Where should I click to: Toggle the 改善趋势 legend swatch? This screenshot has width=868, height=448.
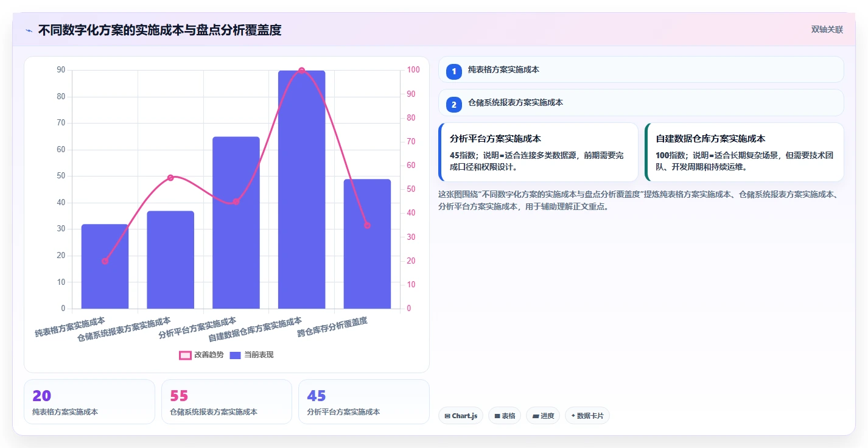pos(185,355)
